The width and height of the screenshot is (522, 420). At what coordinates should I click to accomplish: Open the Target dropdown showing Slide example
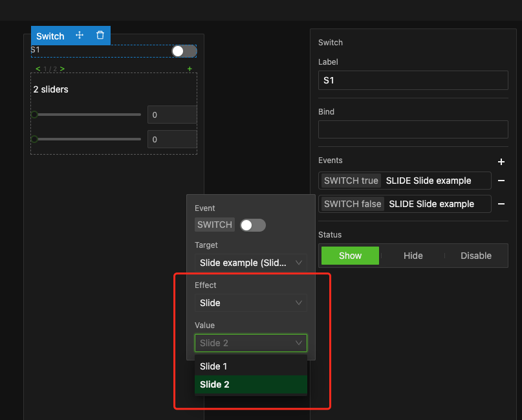tap(251, 263)
